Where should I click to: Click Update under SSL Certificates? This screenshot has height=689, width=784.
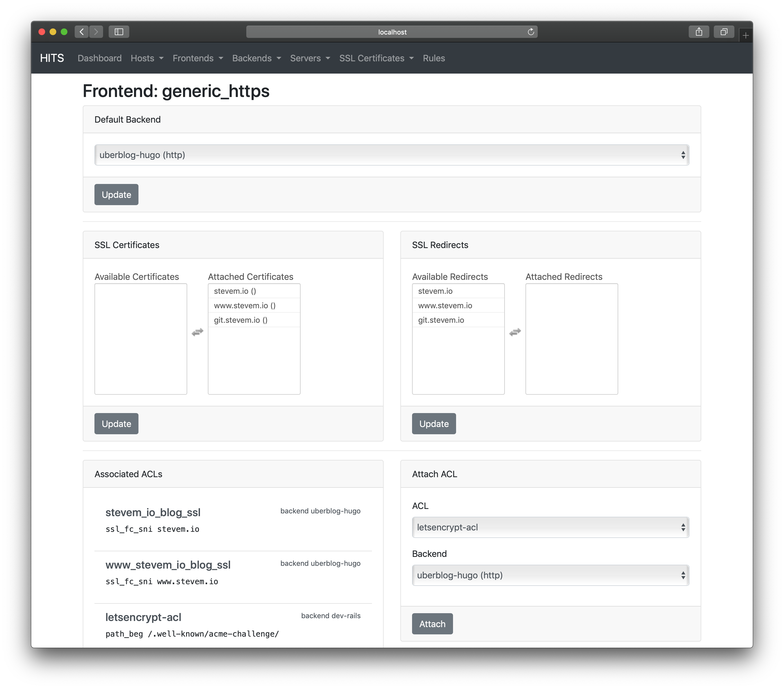tap(116, 424)
